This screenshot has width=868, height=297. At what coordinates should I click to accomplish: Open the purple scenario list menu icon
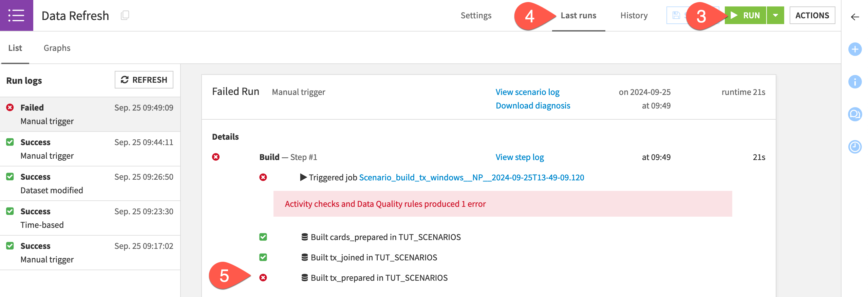[16, 16]
